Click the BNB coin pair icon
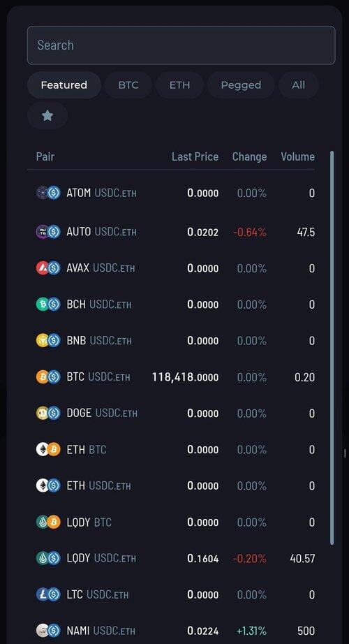This screenshot has height=644, width=349. [48, 340]
